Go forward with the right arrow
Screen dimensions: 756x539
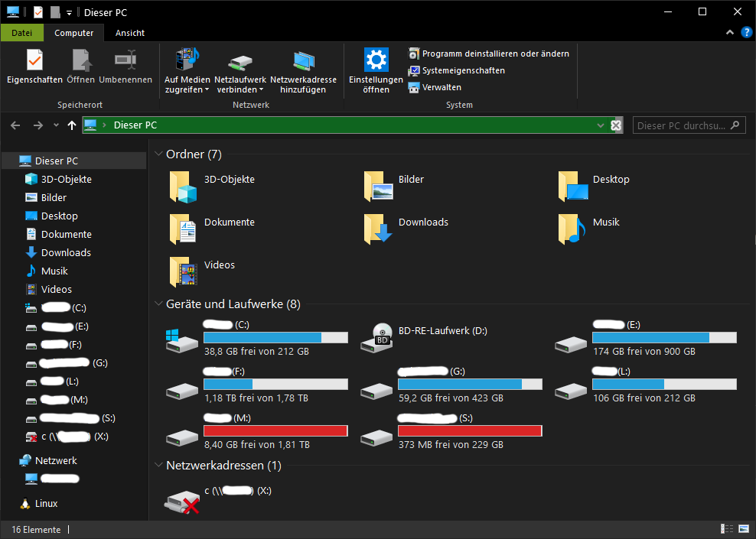(38, 125)
